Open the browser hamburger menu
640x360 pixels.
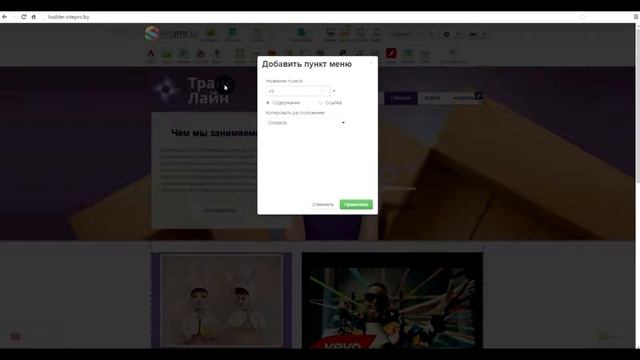[636, 17]
